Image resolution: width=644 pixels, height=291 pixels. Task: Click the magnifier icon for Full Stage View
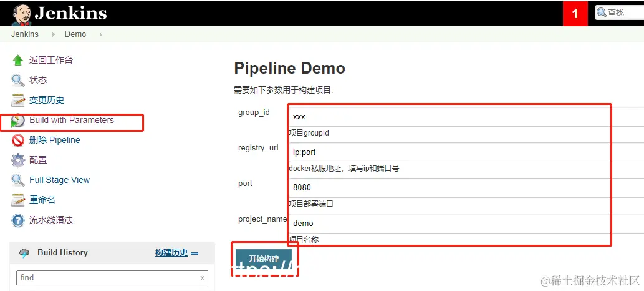[x=18, y=180]
